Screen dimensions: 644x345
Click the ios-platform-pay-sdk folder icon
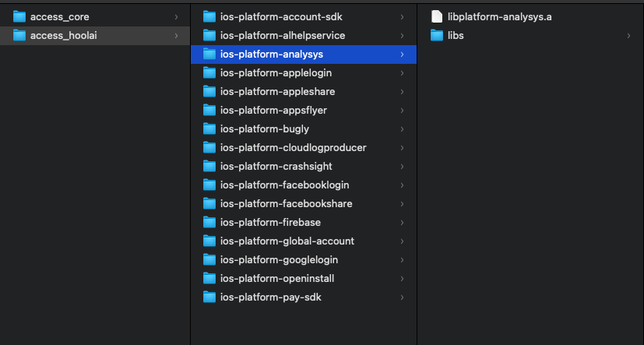pyautogui.click(x=209, y=297)
